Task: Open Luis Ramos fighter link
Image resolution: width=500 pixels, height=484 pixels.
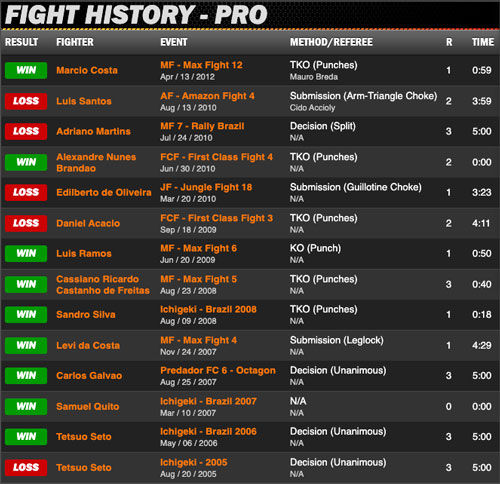Action: (84, 253)
